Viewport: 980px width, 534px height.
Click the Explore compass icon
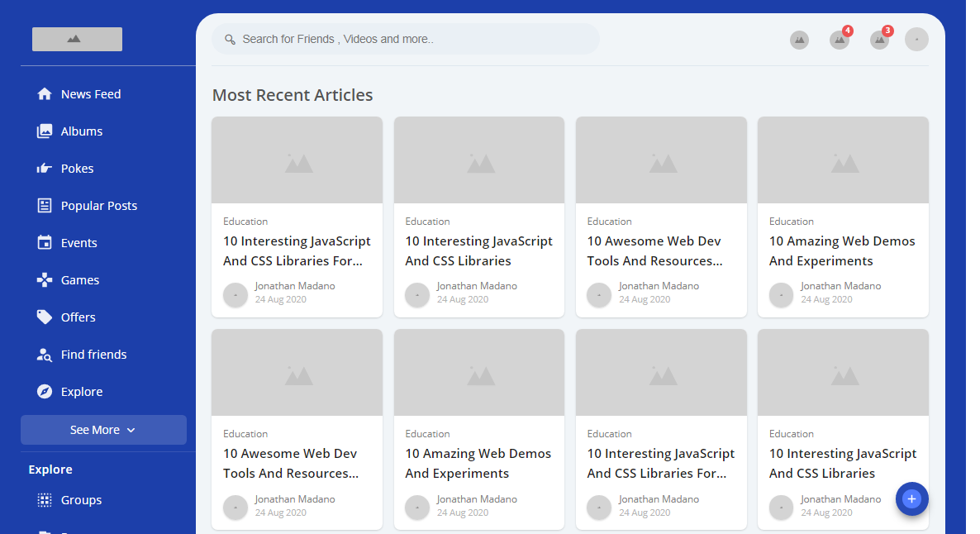pyautogui.click(x=45, y=392)
